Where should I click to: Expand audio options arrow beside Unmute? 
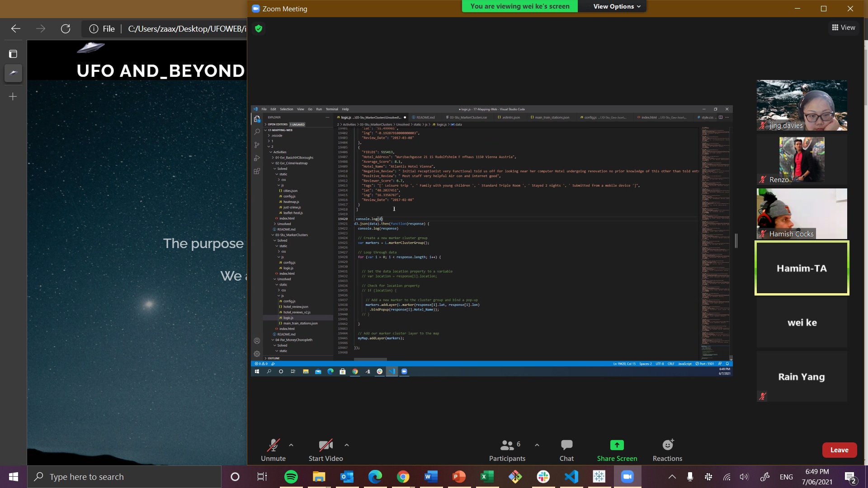(x=291, y=445)
